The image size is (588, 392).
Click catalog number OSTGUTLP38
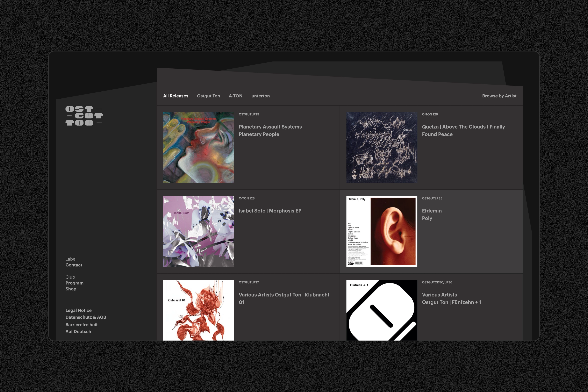[432, 198]
